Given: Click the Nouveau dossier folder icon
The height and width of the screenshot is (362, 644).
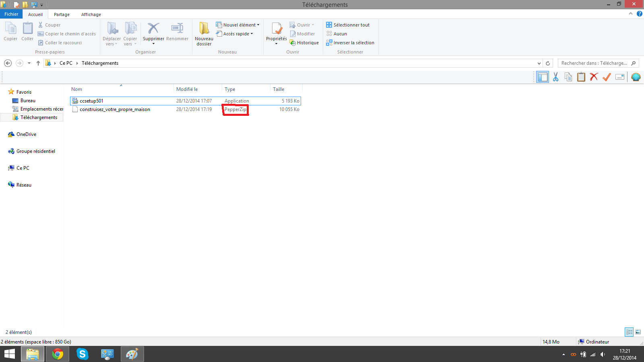Looking at the screenshot, I should tap(204, 29).
